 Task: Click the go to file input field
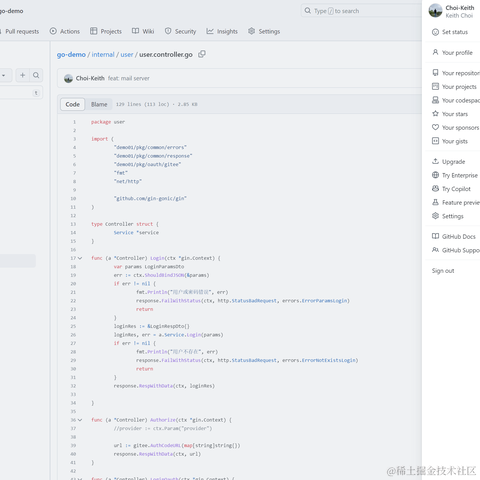point(20,93)
